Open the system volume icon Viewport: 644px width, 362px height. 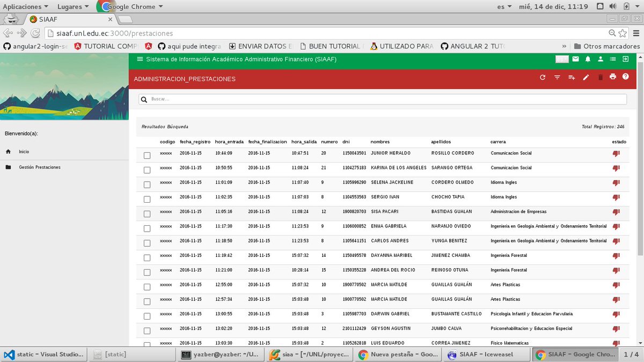613,6
